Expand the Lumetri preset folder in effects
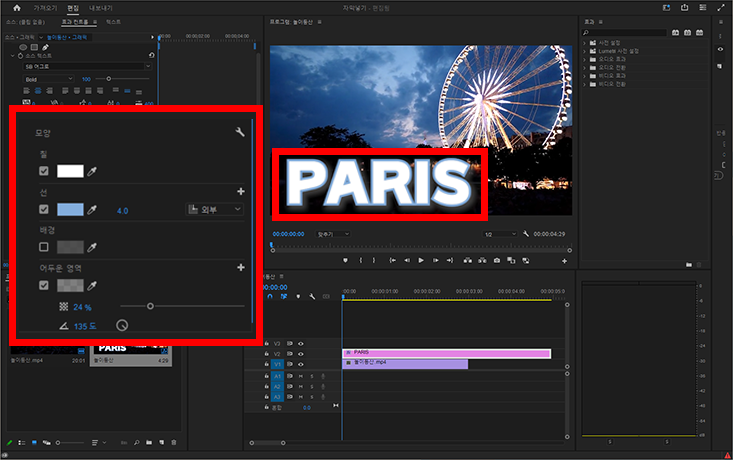This screenshot has width=733, height=460. 585,50
